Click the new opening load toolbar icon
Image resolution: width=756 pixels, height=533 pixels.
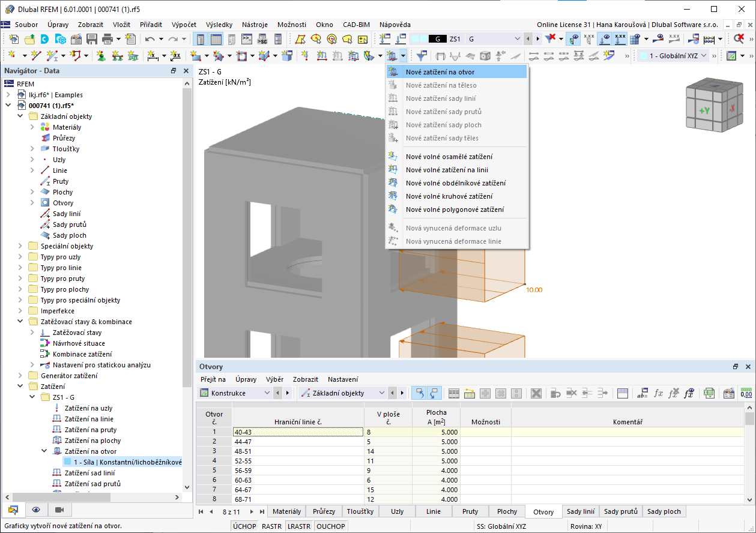tap(393, 56)
